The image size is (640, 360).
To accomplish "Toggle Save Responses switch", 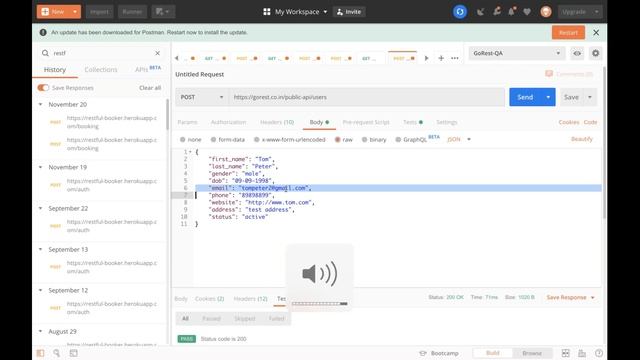I will point(43,88).
